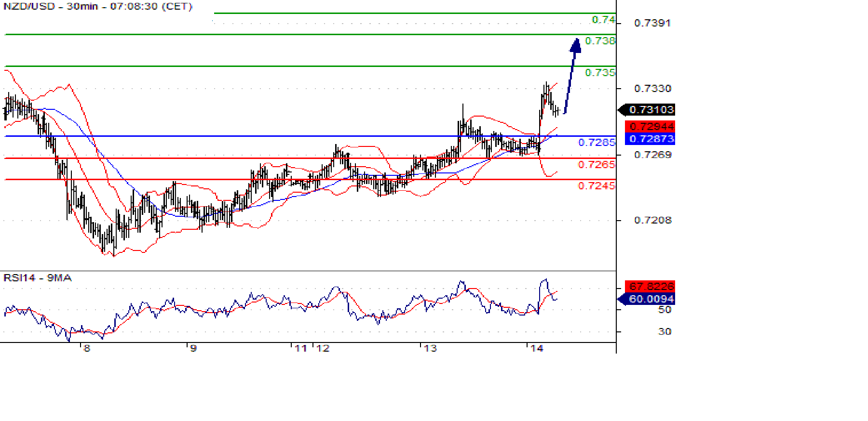The width and height of the screenshot is (868, 421).
Task: Click the 0.7391 price axis value
Action: coord(652,23)
